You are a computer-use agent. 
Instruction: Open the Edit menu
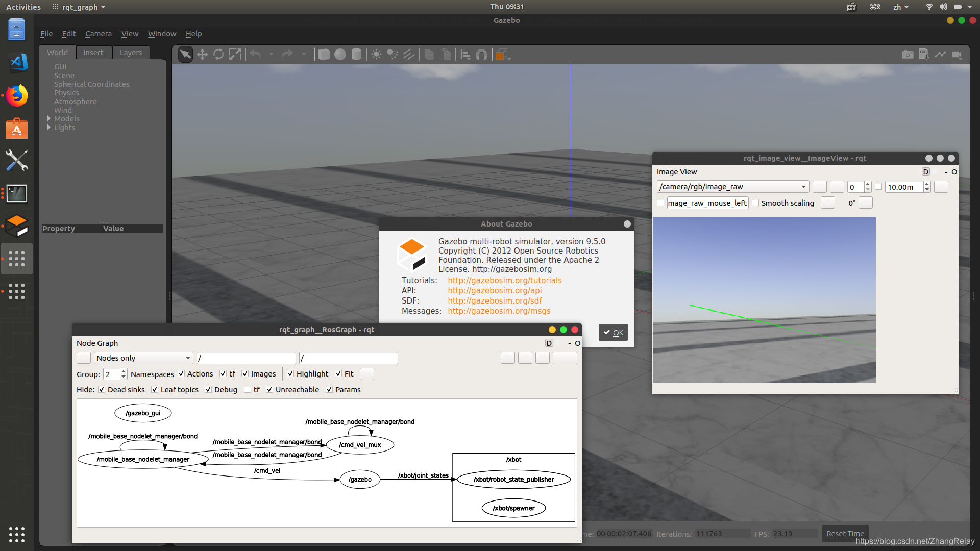(x=69, y=34)
